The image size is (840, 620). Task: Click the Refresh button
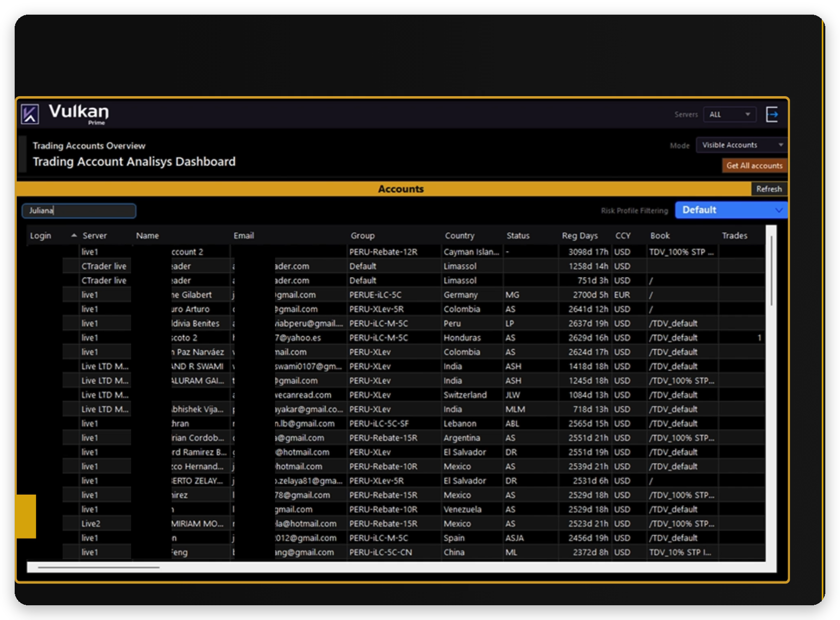click(769, 189)
